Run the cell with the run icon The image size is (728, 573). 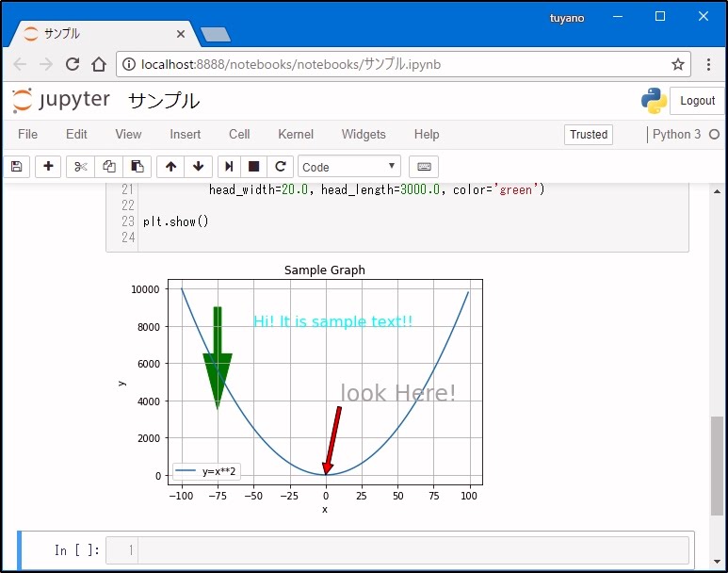pyautogui.click(x=228, y=167)
